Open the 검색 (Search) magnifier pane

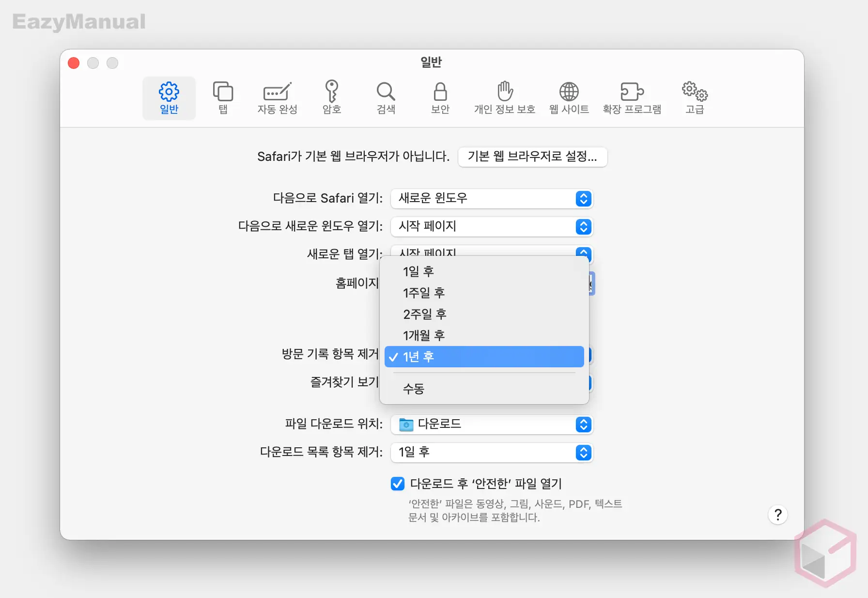click(386, 98)
